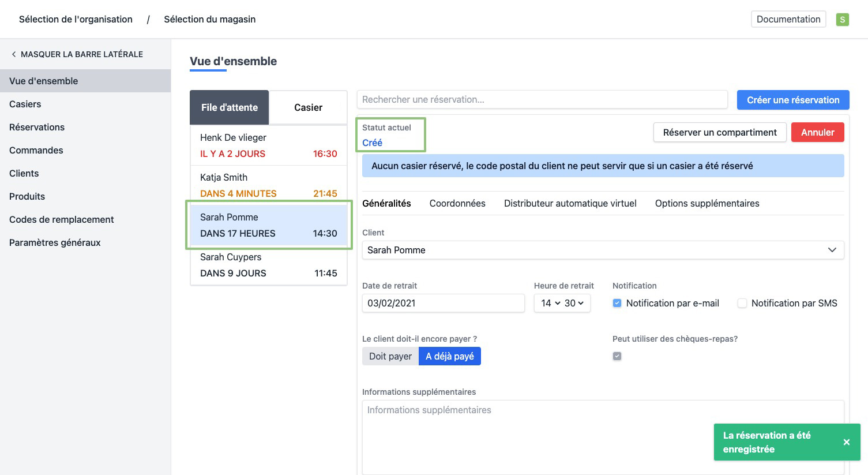Screen dimensions: 868x475
Task: Select Katja Smith in the queue
Action: pos(269,185)
